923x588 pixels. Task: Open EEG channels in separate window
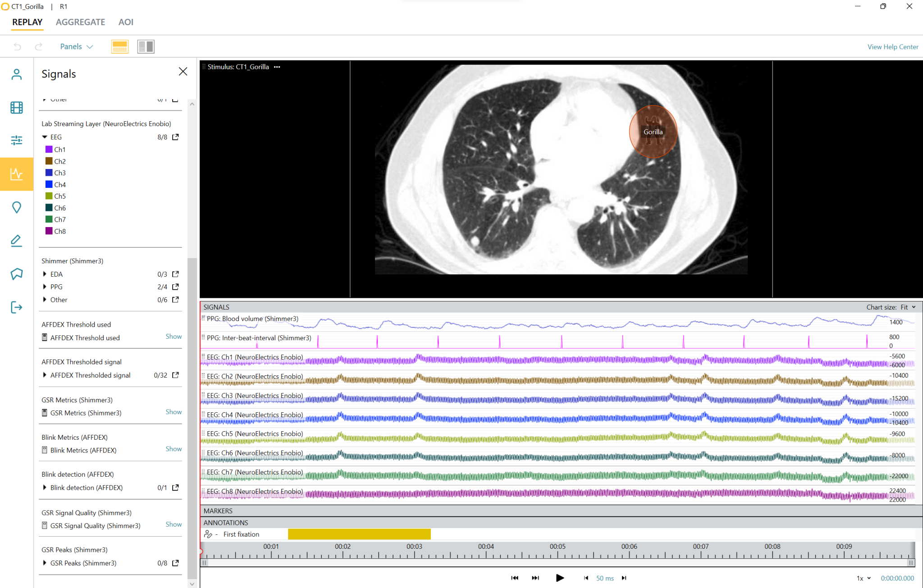click(175, 137)
